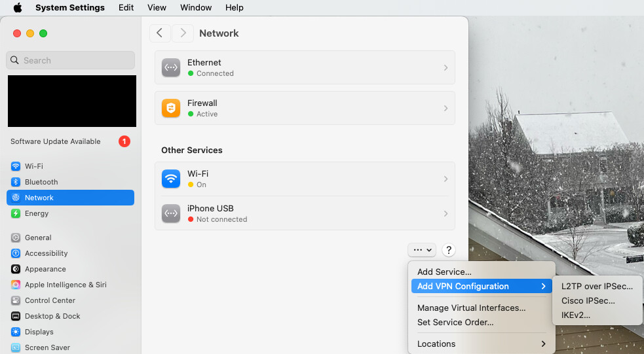Click the Wi-Fi sidebar icon
The image size is (644, 354).
click(x=16, y=166)
